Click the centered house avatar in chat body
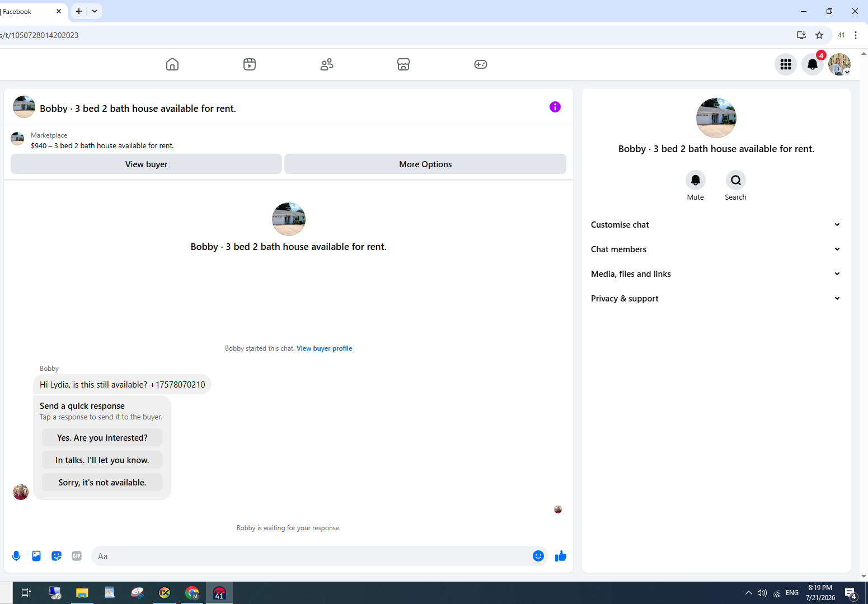Viewport: 868px width, 604px height. point(289,219)
